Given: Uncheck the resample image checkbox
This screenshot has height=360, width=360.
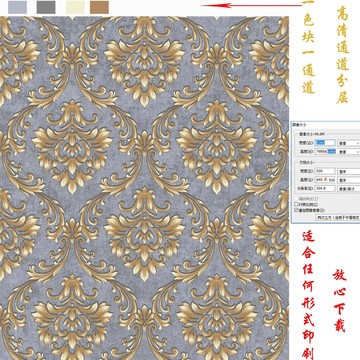Looking at the screenshot, I should coord(296,210).
